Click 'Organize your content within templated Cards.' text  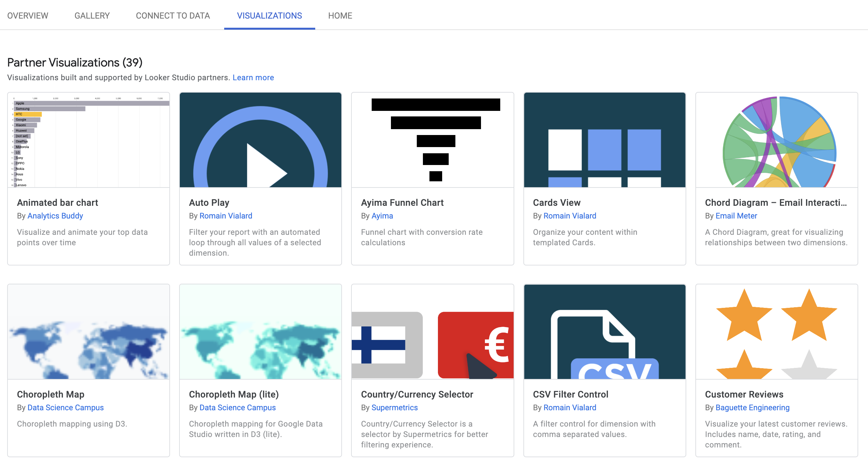pyautogui.click(x=585, y=237)
